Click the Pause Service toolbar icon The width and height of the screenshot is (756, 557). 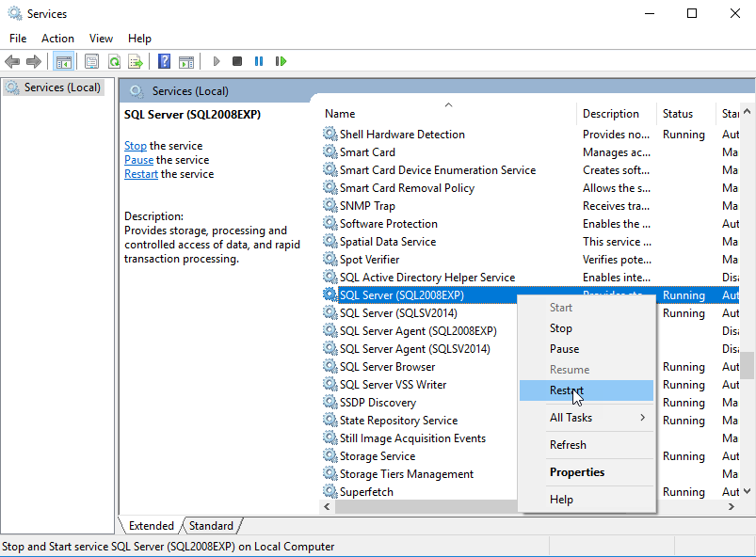point(259,61)
